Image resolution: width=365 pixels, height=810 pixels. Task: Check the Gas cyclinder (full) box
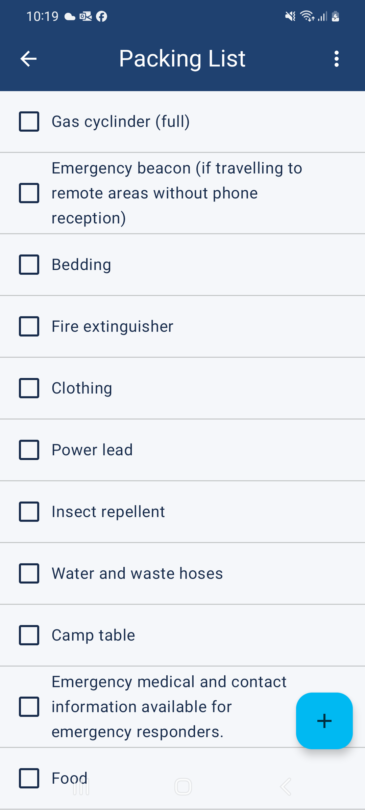tap(29, 122)
